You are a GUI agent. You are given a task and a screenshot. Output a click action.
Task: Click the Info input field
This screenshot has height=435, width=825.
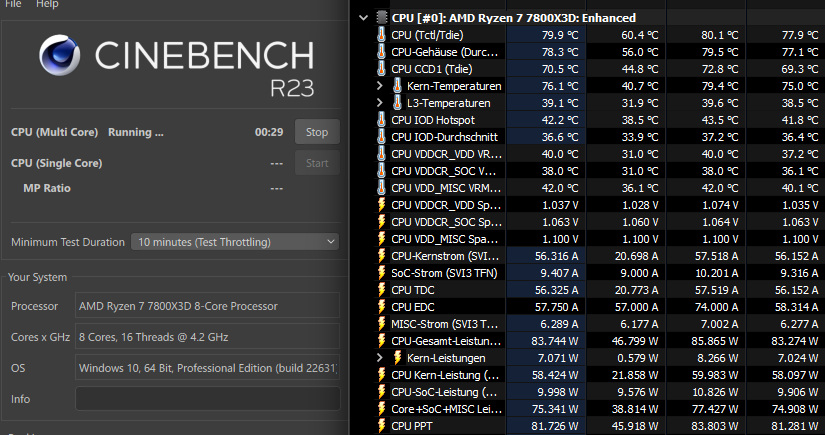point(208,399)
